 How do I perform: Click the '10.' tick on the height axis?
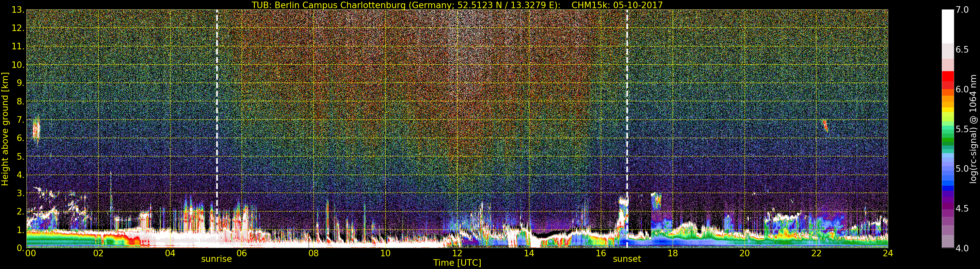pos(18,65)
